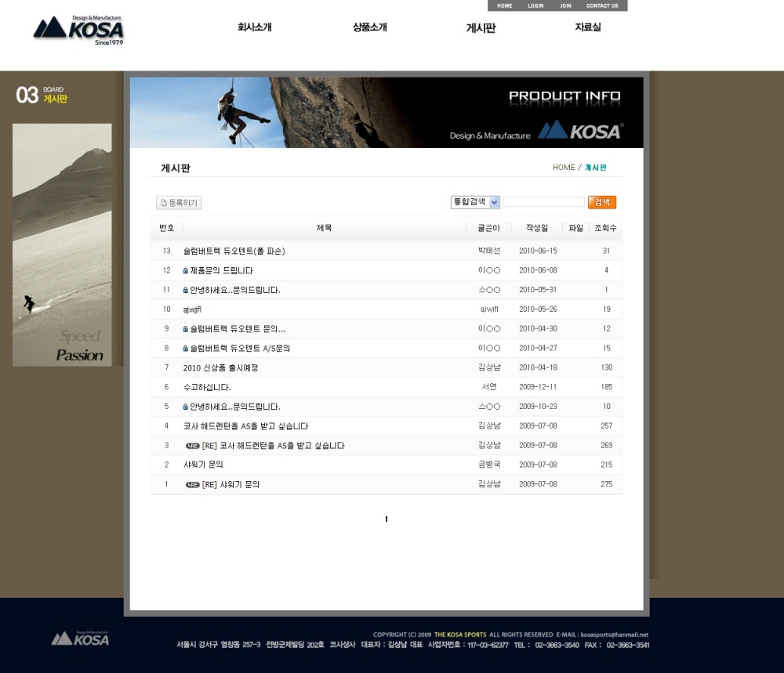Viewport: 784px width, 673px height.
Task: Focus the board search text field
Action: coord(543,202)
